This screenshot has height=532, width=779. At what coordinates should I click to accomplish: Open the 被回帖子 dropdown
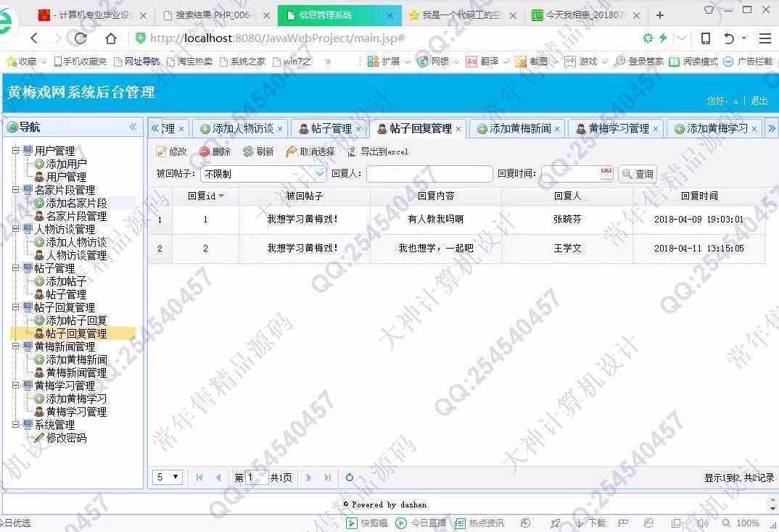tap(320, 174)
